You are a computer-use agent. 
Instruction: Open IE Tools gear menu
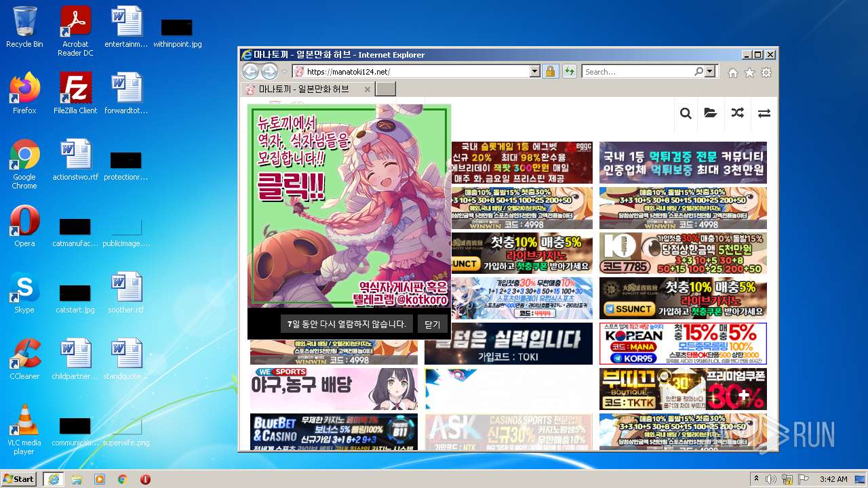click(x=766, y=73)
